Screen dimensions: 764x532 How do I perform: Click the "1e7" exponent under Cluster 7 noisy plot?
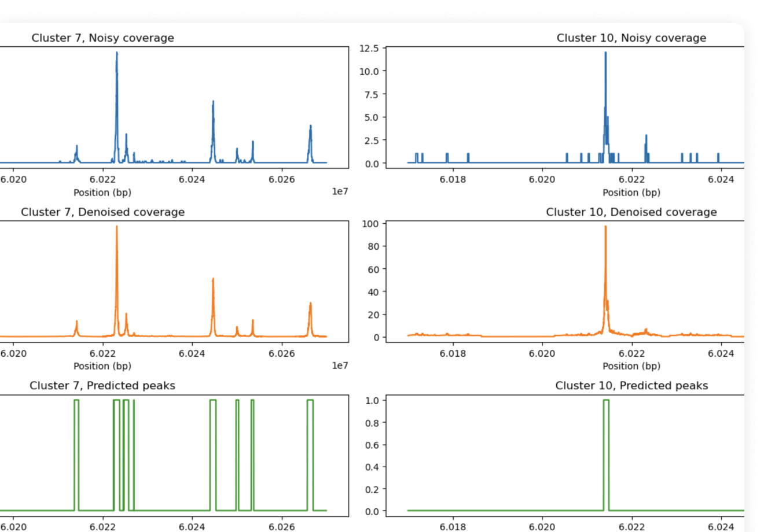(x=340, y=191)
